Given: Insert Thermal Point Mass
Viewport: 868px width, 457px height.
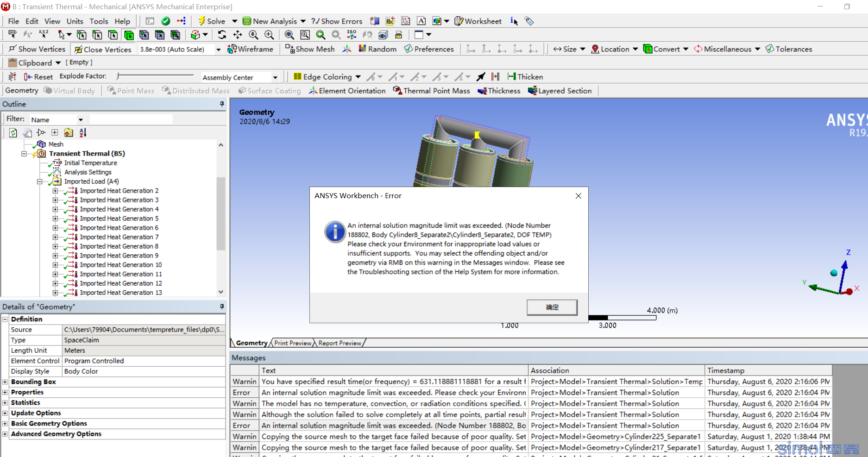Looking at the screenshot, I should point(431,91).
